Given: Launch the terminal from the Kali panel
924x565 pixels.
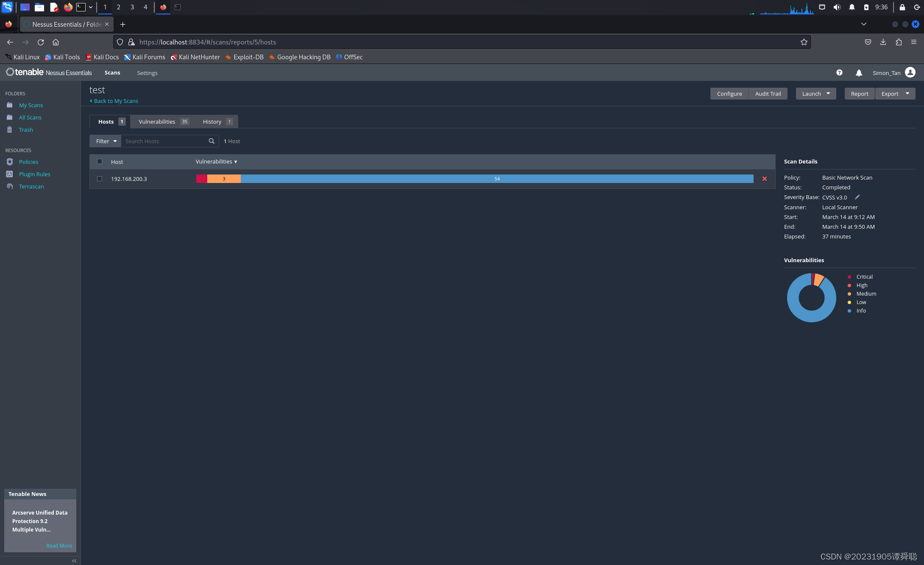Looking at the screenshot, I should coord(81,7).
